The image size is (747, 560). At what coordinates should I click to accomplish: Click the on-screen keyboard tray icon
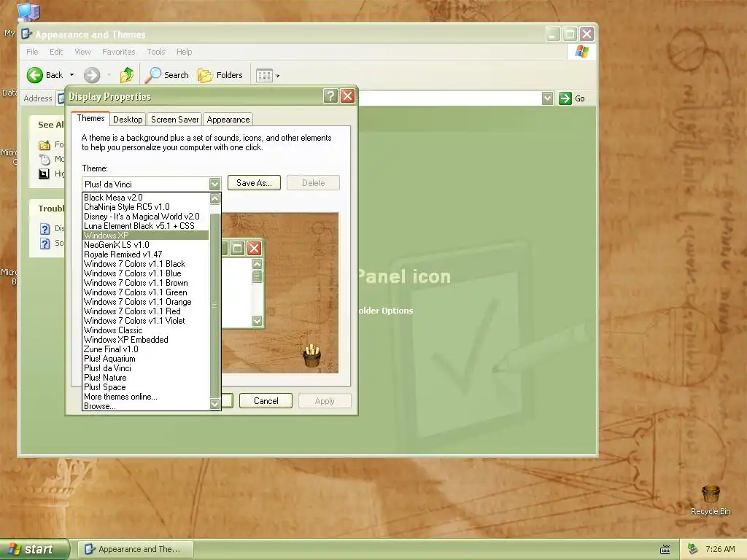click(665, 550)
